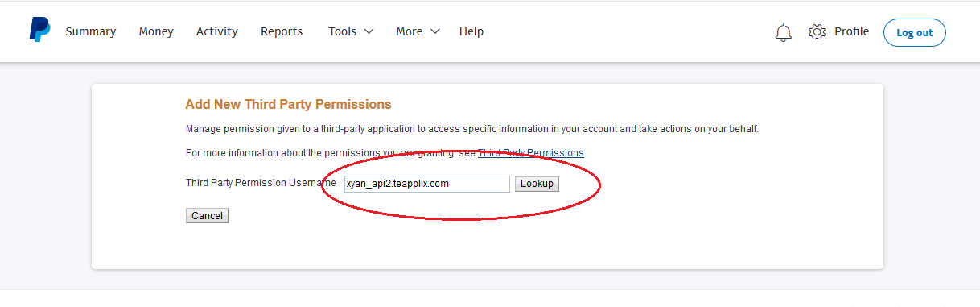Open the Profile link
Viewport: 980px width, 307px height.
click(851, 31)
